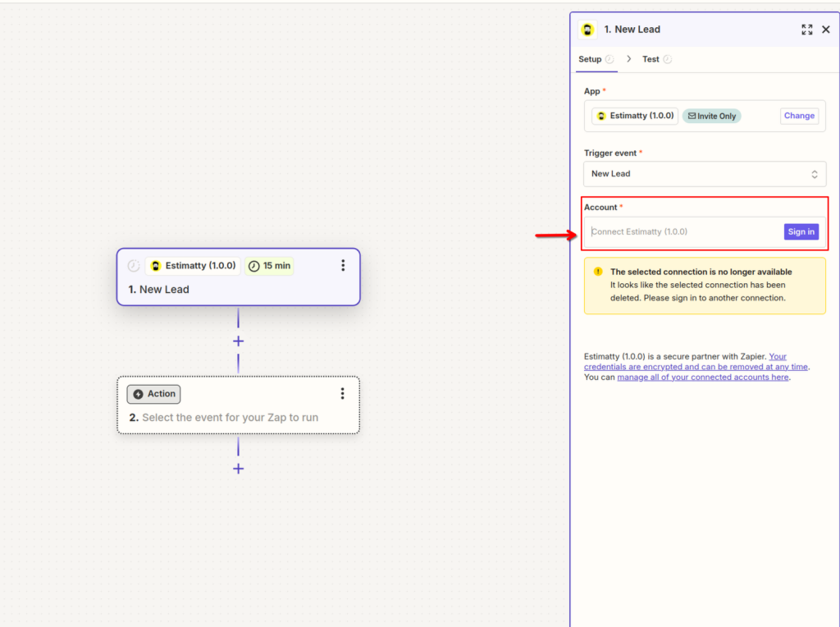This screenshot has height=627, width=840.
Task: Open the New Lead step options menu
Action: pos(343,265)
